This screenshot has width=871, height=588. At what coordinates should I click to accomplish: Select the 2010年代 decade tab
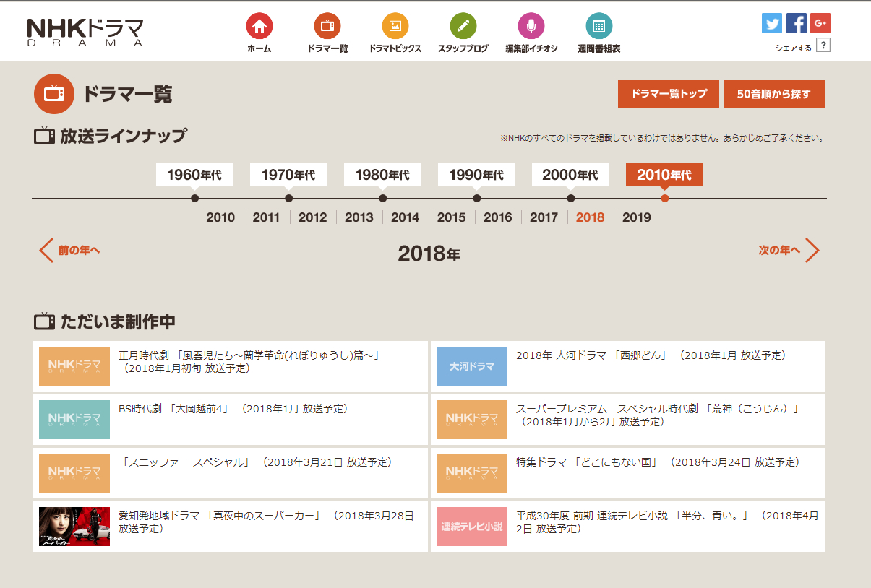point(664,175)
